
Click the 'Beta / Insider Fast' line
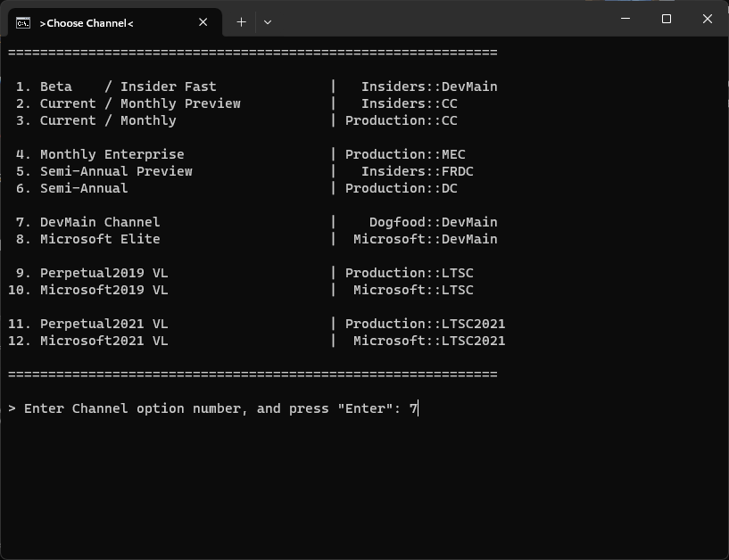(x=128, y=86)
